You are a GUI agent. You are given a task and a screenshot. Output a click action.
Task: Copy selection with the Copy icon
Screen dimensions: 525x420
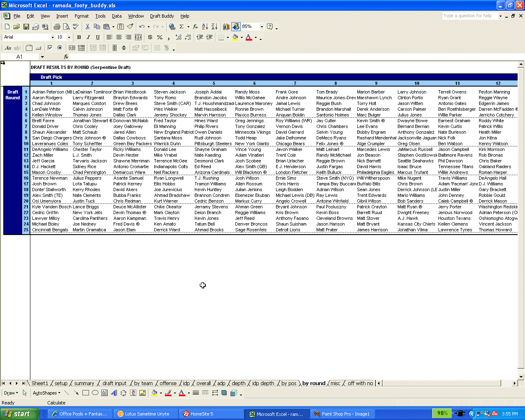(x=97, y=27)
